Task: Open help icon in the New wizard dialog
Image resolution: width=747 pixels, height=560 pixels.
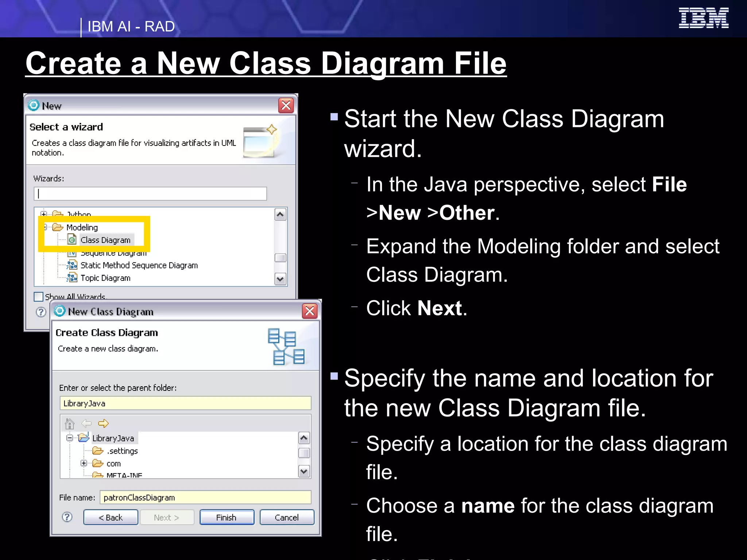Action: tap(41, 312)
